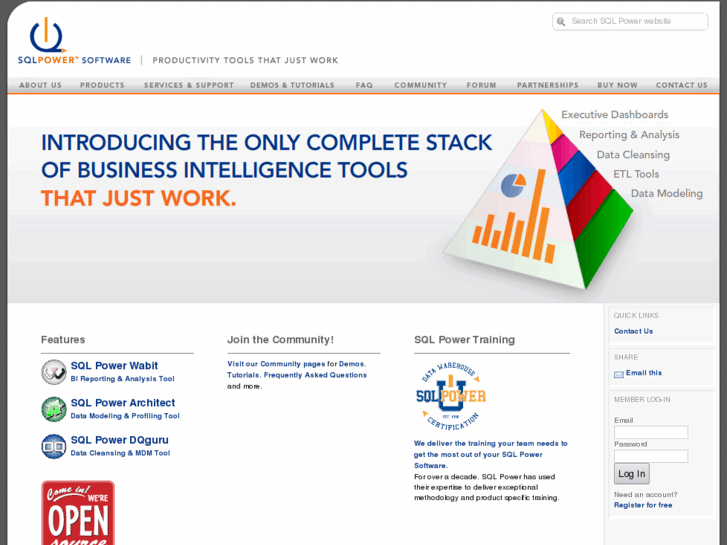727x545 pixels.
Task: Click Data Cleansing & MDM Tool subtitle
Action: pos(121,453)
